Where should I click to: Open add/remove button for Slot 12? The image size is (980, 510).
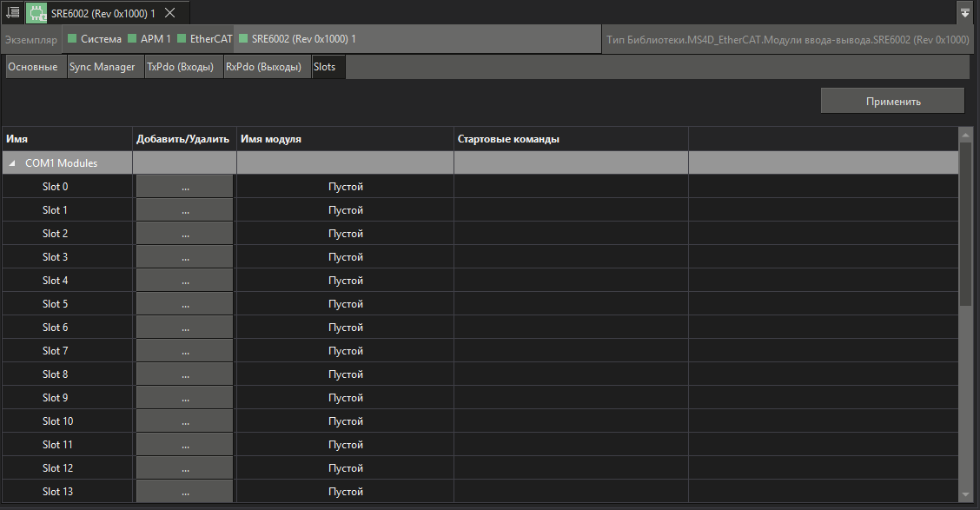(x=185, y=468)
